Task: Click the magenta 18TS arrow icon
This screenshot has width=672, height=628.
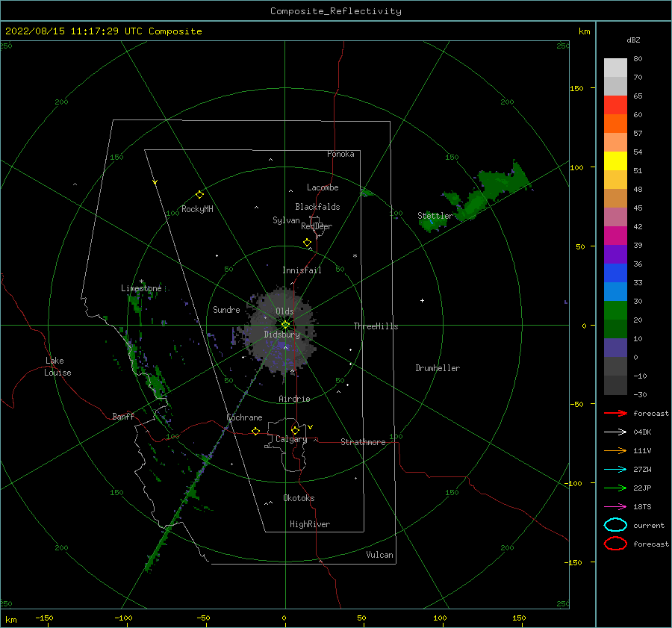Action: tap(615, 507)
